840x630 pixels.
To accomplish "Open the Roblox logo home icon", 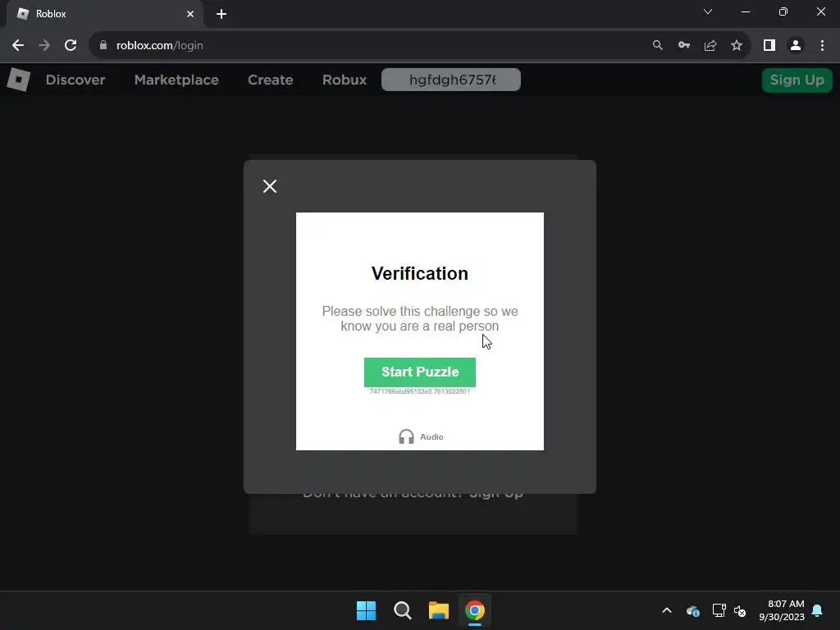I will coord(18,80).
